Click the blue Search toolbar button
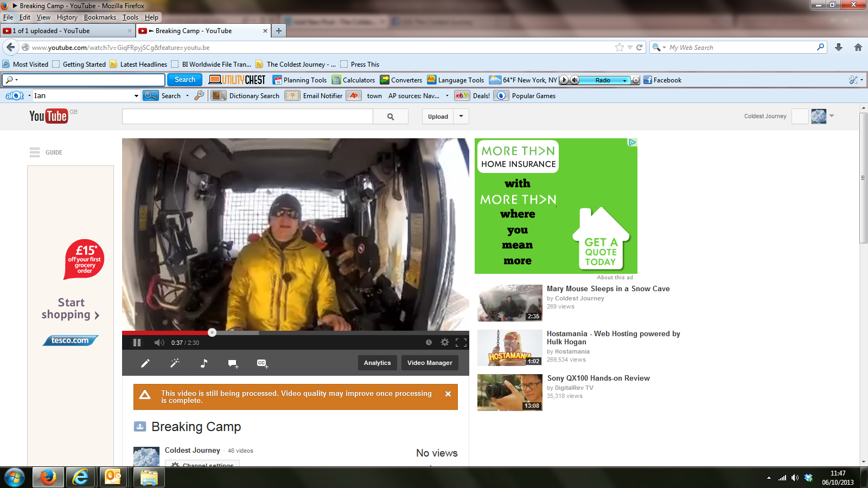 [185, 80]
